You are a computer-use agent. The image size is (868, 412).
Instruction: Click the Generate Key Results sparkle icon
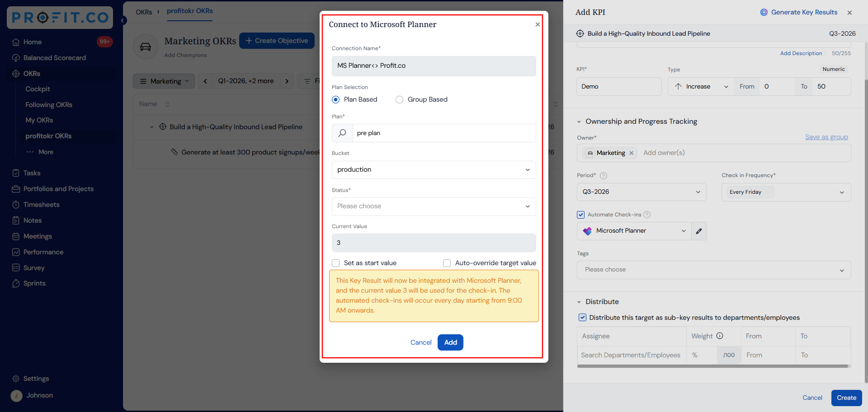pos(764,12)
